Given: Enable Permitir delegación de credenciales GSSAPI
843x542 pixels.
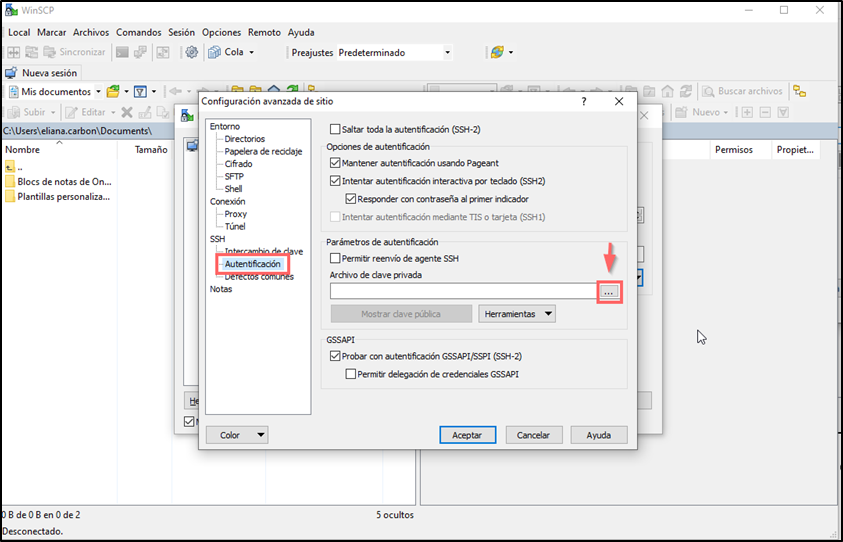Looking at the screenshot, I should tap(351, 374).
